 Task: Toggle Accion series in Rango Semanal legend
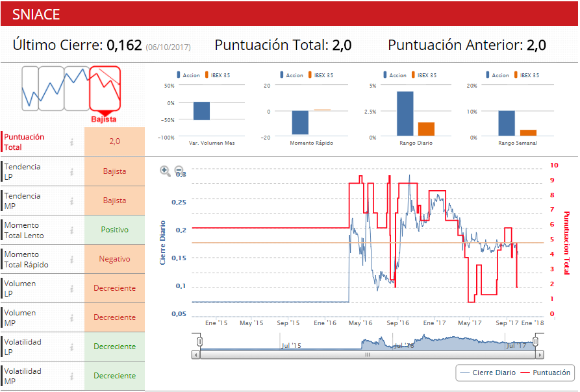(498, 75)
